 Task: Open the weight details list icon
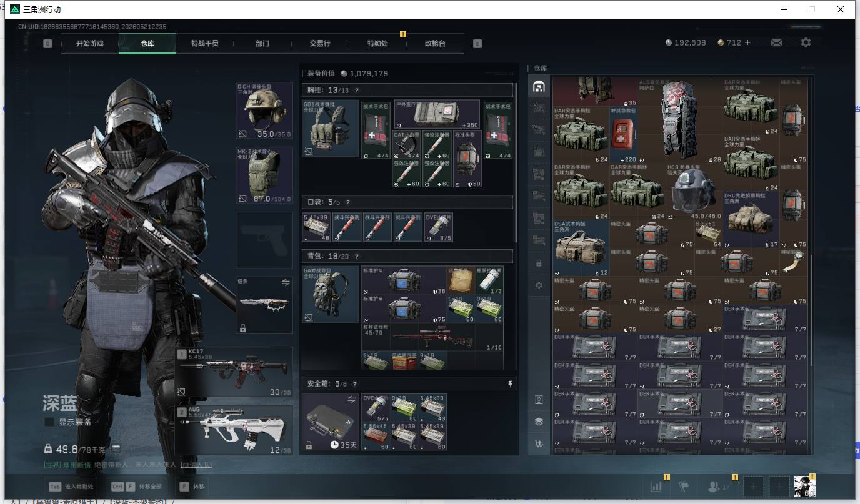116,448
